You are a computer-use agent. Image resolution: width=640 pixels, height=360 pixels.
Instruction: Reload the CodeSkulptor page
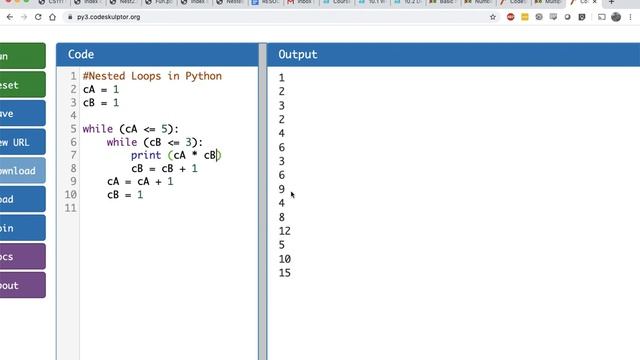tap(38, 17)
